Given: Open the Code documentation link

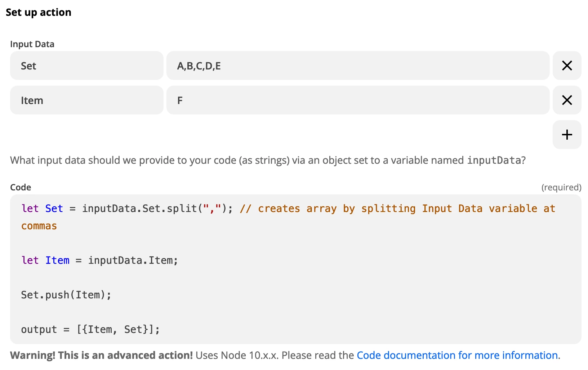Looking at the screenshot, I should click(457, 355).
